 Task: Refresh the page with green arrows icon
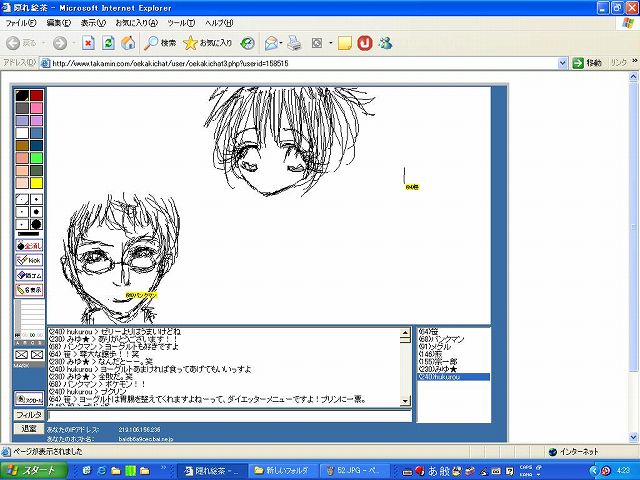108,43
